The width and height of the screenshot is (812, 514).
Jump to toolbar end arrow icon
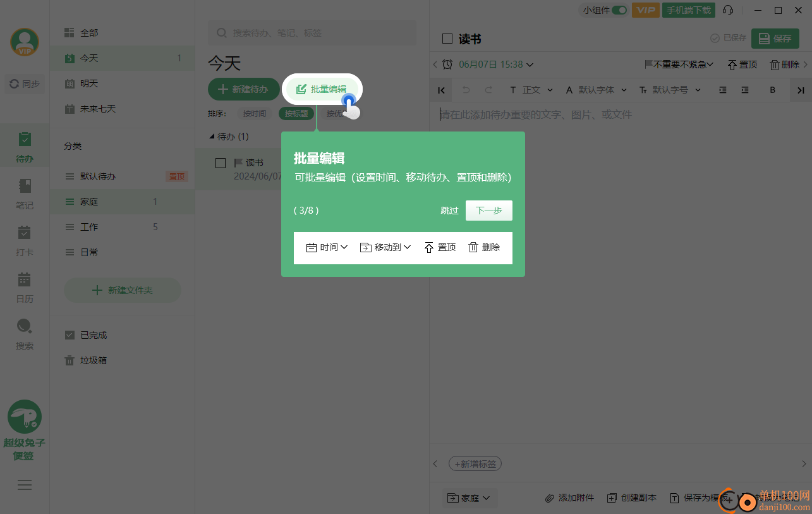click(800, 90)
